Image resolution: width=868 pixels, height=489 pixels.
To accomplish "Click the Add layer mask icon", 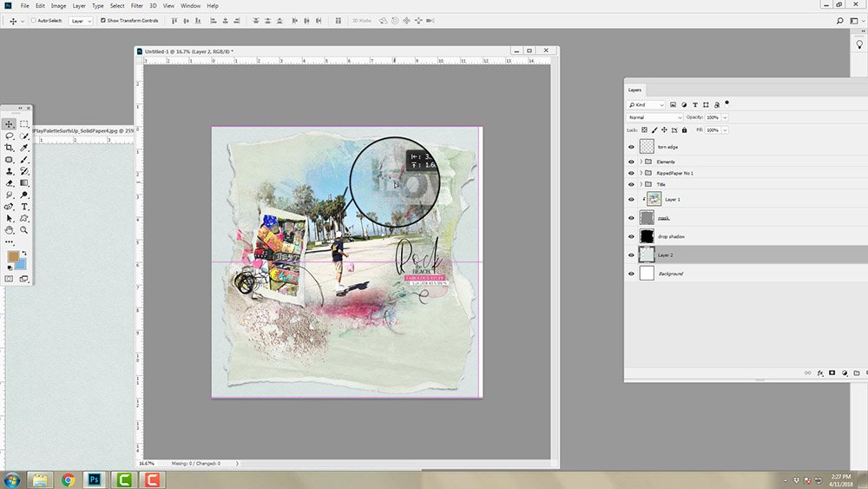I will (x=832, y=373).
